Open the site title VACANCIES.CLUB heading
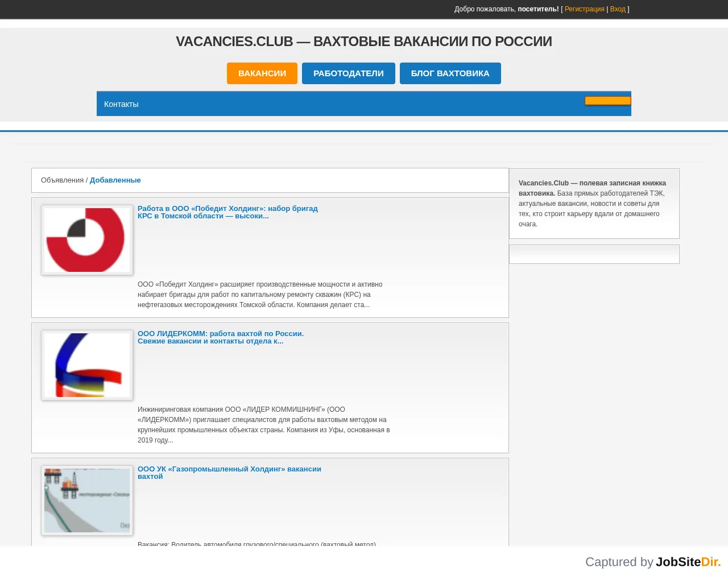Screen dimensions: 728x579 point(364,42)
